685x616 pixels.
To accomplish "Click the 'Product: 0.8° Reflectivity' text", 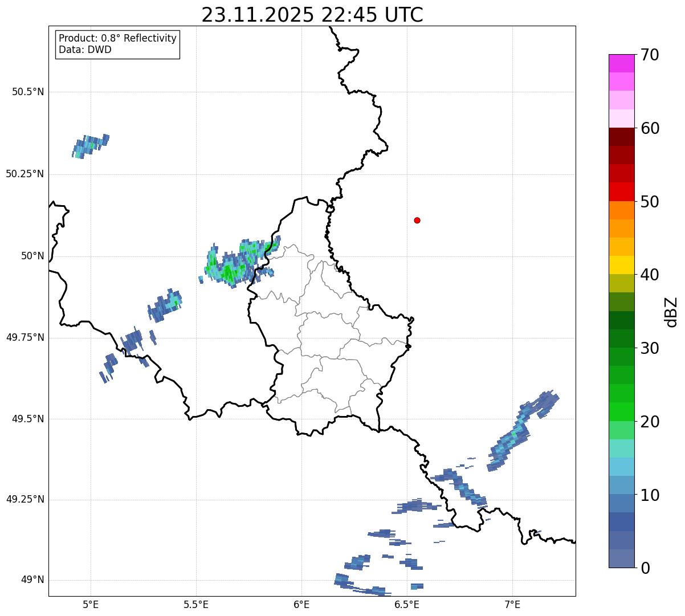I will [x=117, y=38].
